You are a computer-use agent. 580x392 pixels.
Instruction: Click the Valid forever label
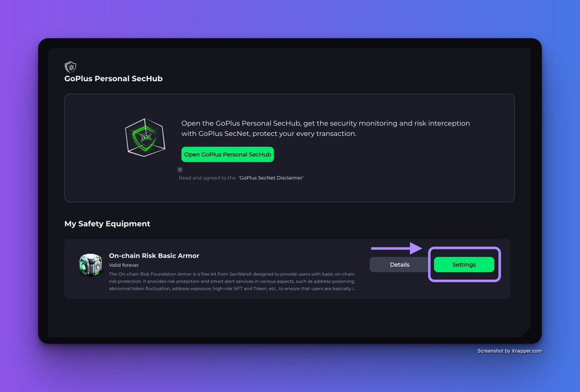124,265
